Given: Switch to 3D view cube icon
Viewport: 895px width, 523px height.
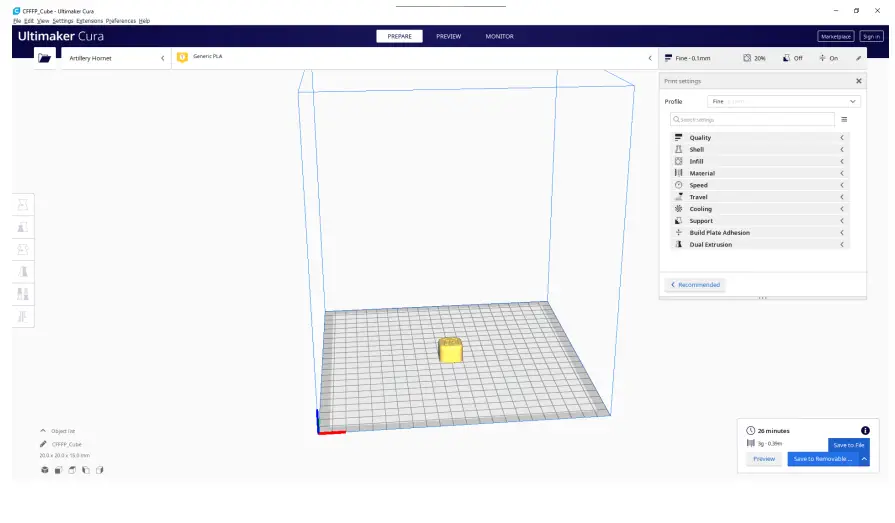Looking at the screenshot, I should click(x=45, y=470).
